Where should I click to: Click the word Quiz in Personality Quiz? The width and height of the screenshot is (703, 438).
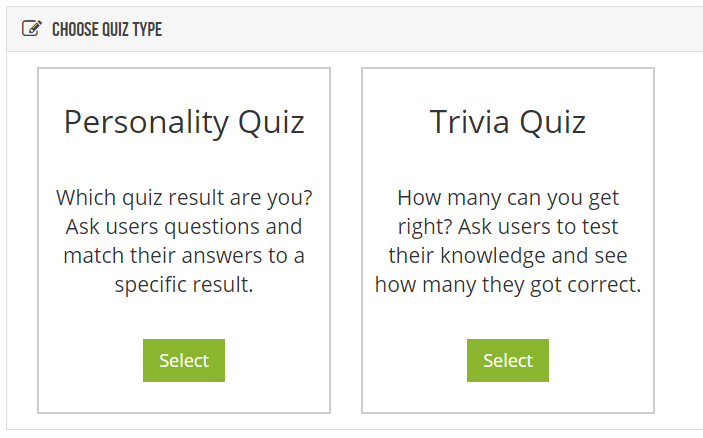(x=271, y=122)
